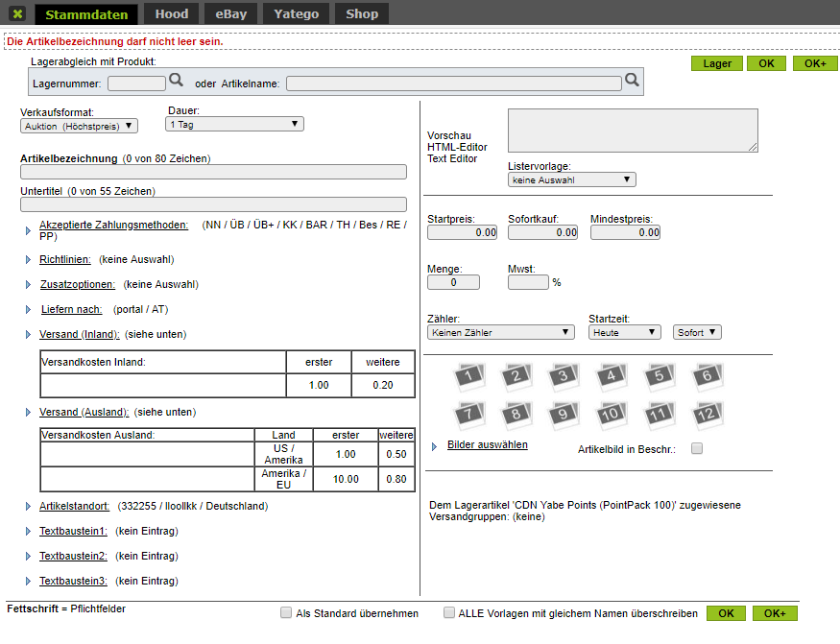The image size is (840, 644).
Task: Open the Startzeit Heute dropdown
Action: click(x=625, y=332)
